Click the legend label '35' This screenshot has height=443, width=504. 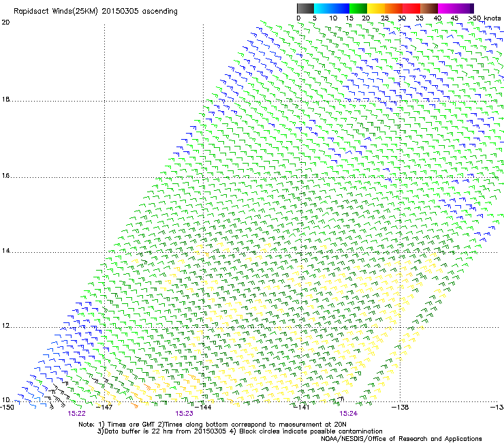[420, 18]
